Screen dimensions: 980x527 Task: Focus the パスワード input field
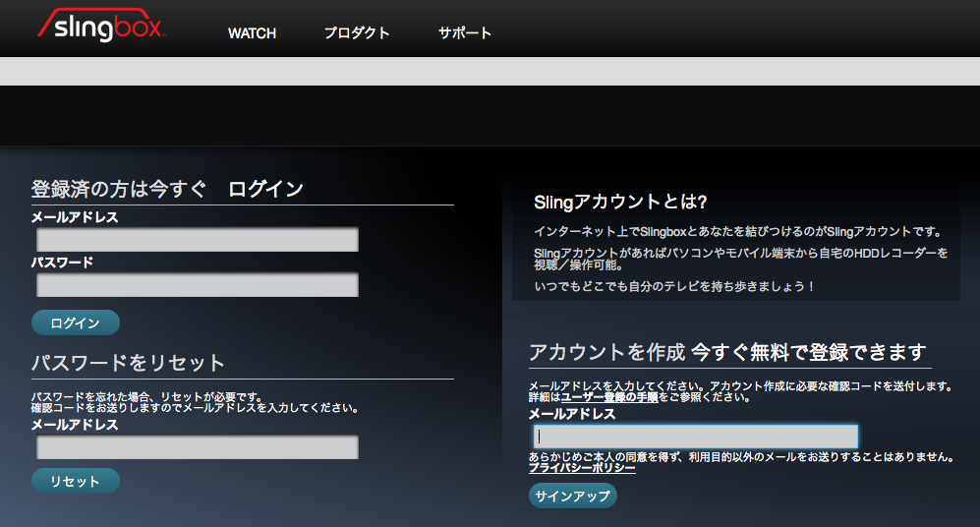tap(198, 285)
